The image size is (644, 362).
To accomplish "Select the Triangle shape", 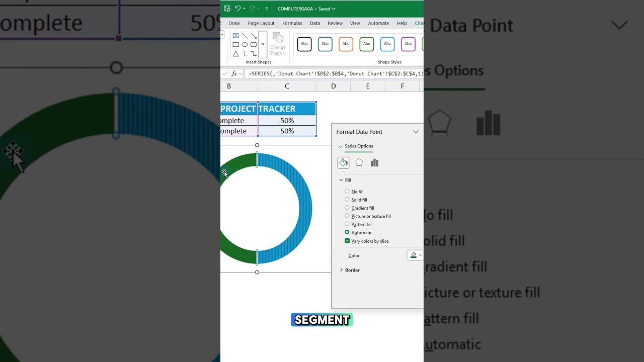I will (x=235, y=53).
